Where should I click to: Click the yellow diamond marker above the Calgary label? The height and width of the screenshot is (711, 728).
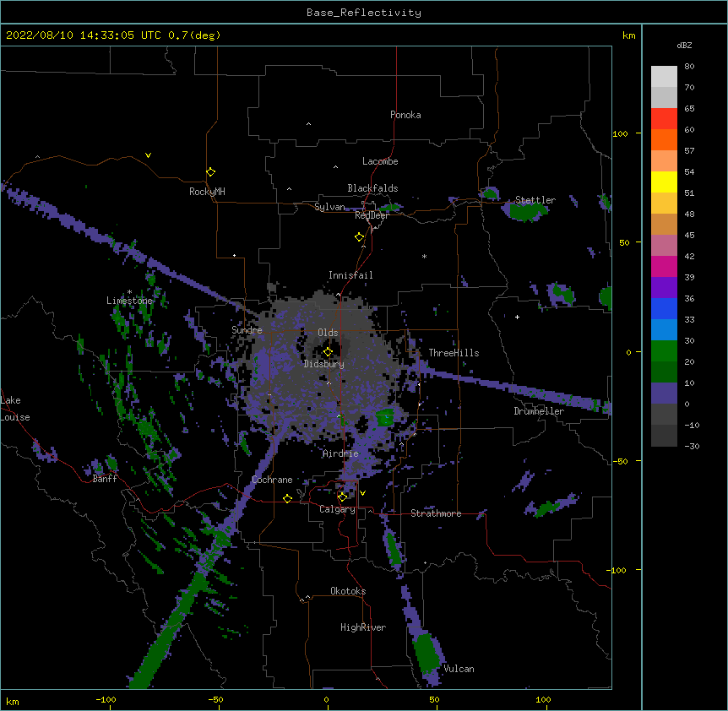tap(342, 497)
